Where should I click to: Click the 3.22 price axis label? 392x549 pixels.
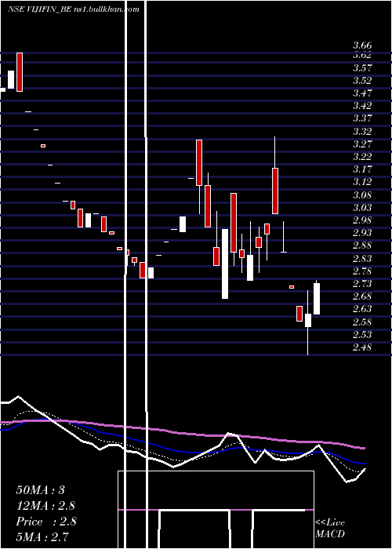(x=362, y=157)
